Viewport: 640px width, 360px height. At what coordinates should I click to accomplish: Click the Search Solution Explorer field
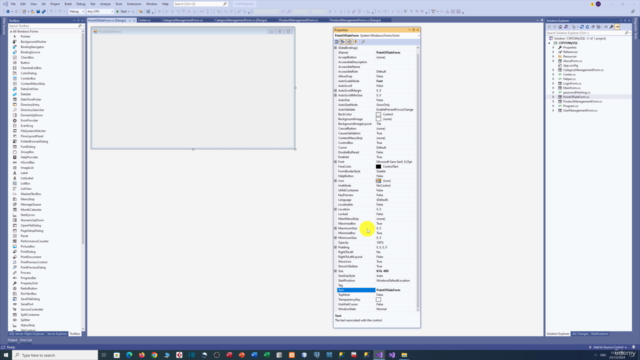588,33
